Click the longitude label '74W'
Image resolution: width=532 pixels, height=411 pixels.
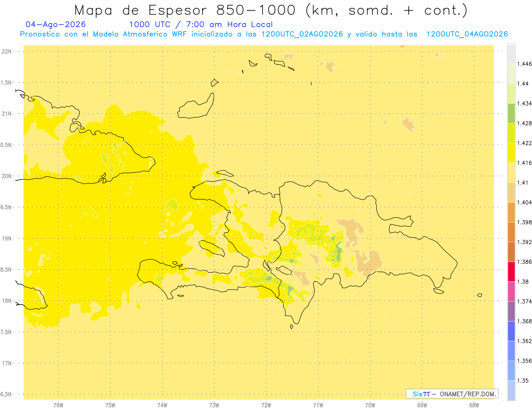point(162,405)
